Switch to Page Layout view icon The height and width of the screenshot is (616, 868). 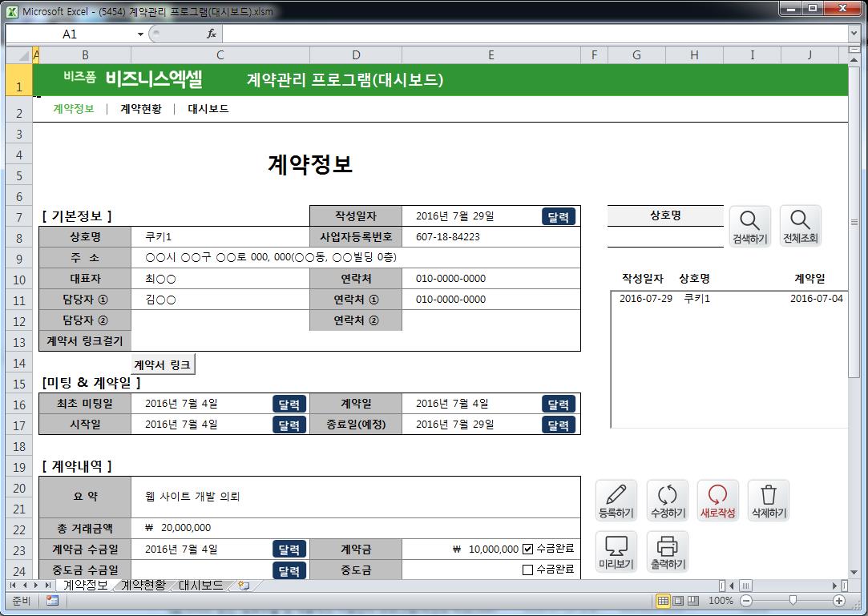[677, 601]
